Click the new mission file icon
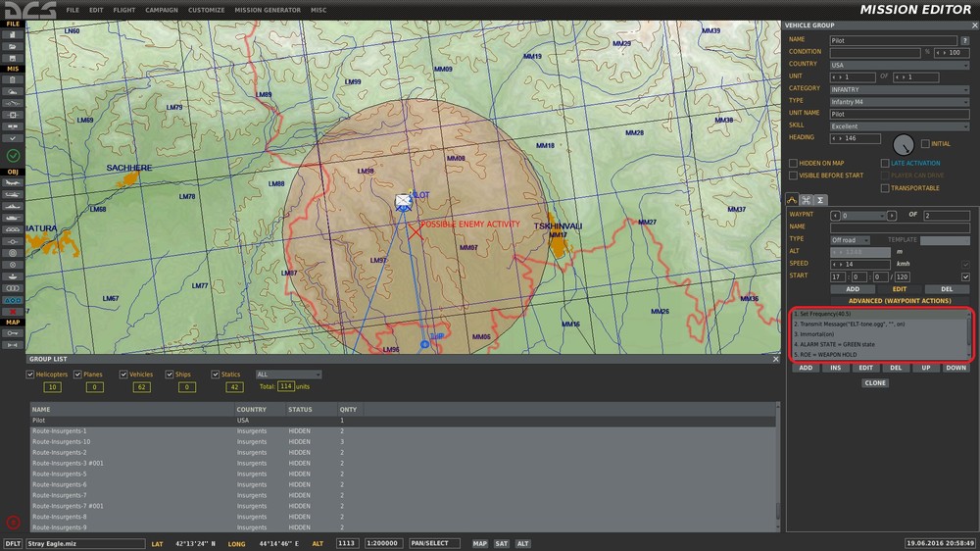This screenshot has width=980, height=551. 13,34
